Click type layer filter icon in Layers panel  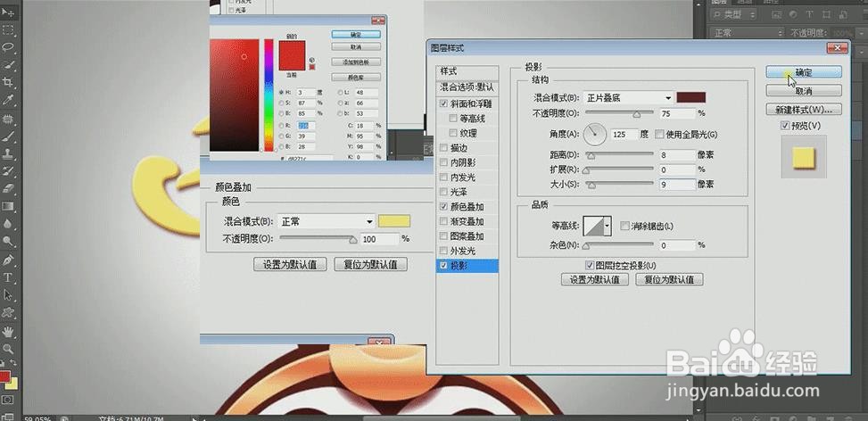(x=809, y=15)
